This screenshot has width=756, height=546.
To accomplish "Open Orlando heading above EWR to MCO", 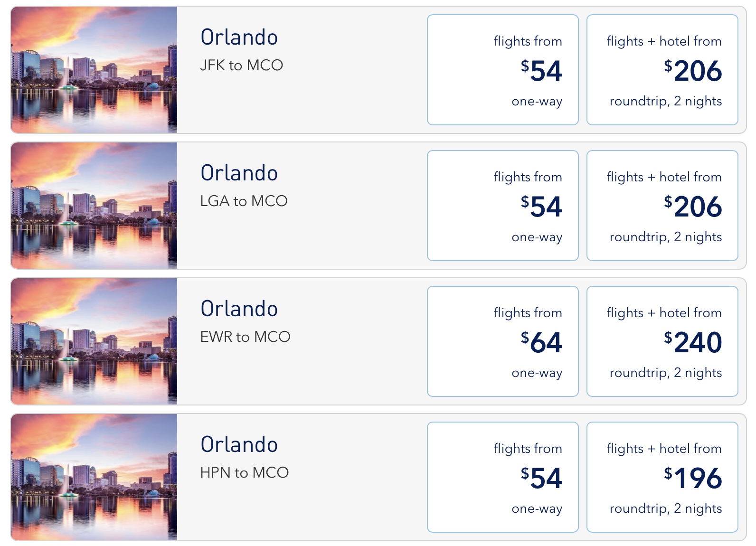I will [x=239, y=309].
